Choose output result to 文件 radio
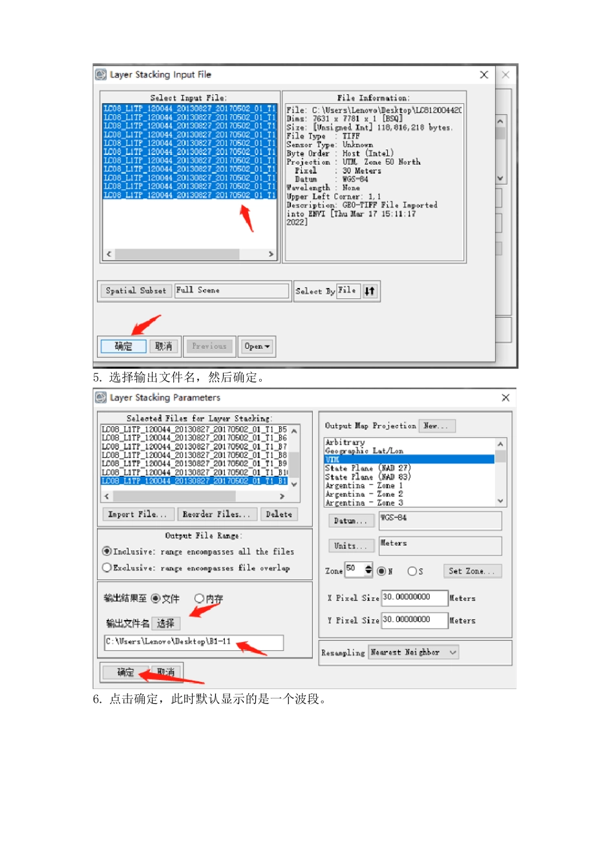The height and width of the screenshot is (868, 614). pos(156,599)
